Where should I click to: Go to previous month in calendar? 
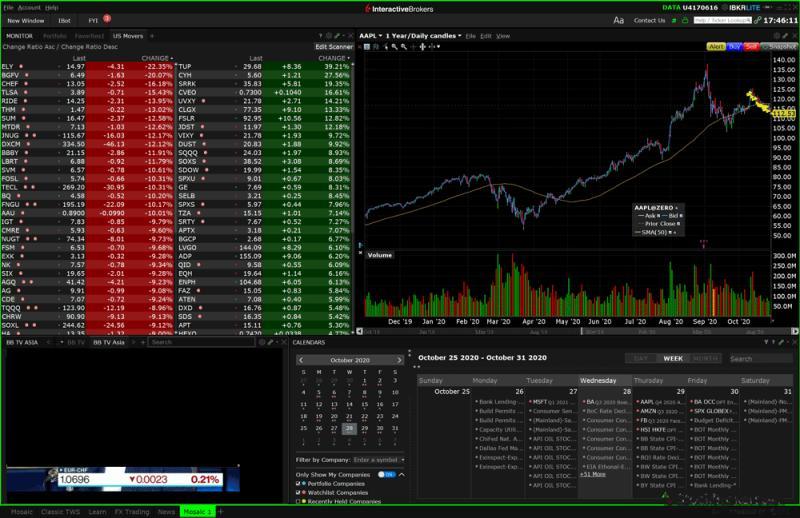pos(301,360)
